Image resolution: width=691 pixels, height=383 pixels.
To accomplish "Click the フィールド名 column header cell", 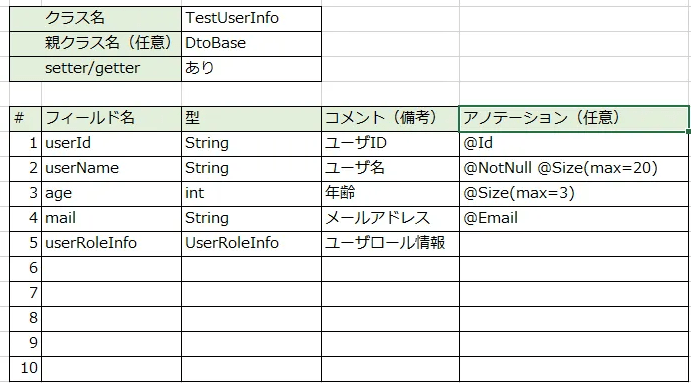I will [111, 119].
